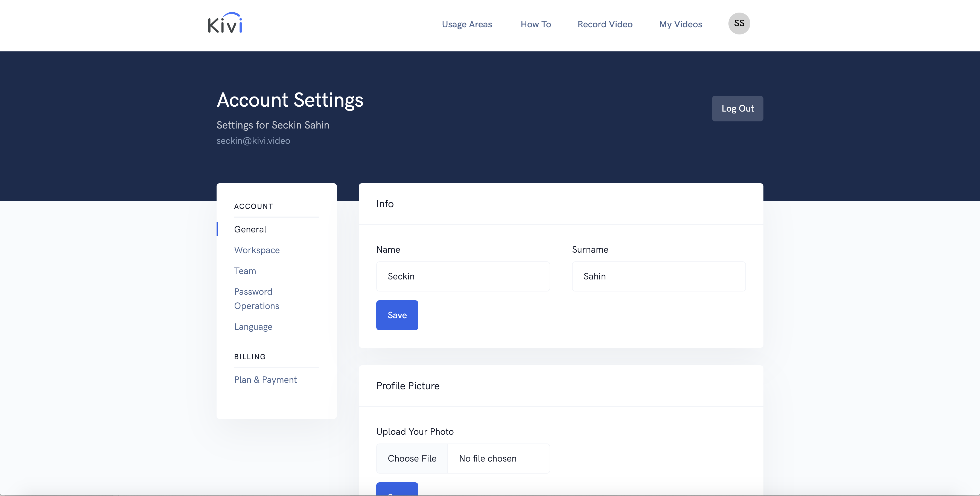This screenshot has height=496, width=980.
Task: Click into the Name field
Action: [463, 276]
